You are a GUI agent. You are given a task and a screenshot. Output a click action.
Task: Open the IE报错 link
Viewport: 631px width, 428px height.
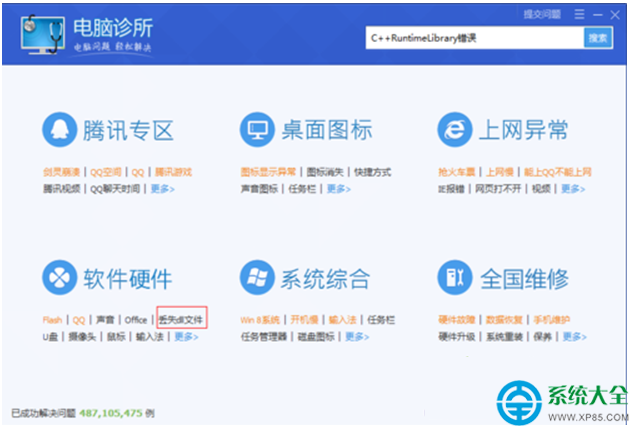(452, 189)
